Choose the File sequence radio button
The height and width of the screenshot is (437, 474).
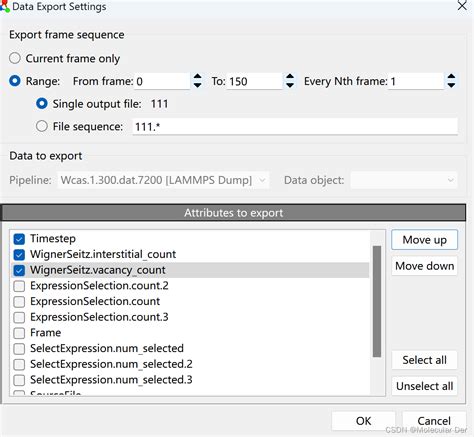[42, 126]
